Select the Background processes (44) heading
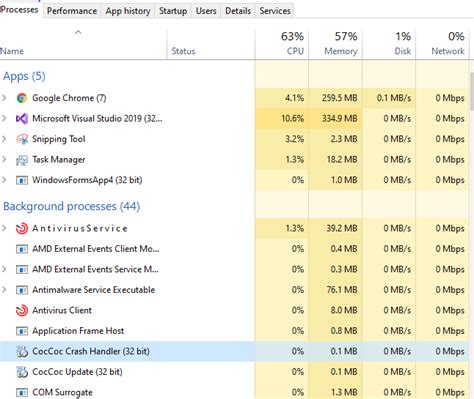Viewport: 474px width, 399px height. 71,206
